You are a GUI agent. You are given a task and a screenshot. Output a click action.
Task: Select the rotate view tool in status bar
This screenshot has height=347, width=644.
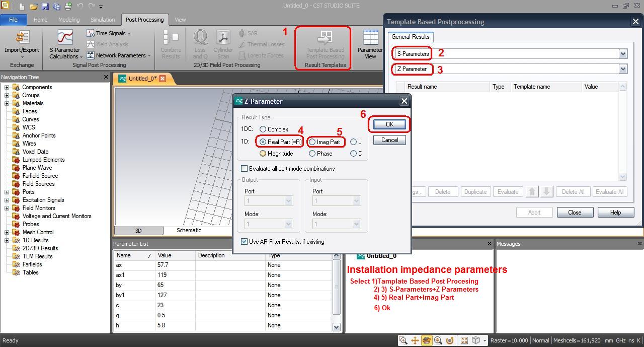point(427,340)
